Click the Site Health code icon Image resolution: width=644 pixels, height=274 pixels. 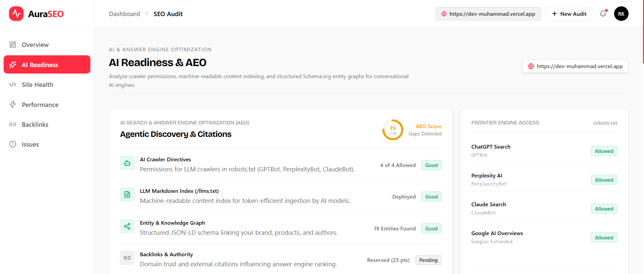pos(13,85)
